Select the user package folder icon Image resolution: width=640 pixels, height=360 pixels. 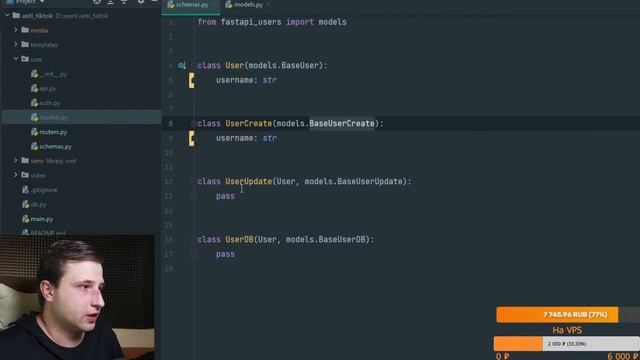pos(25,59)
